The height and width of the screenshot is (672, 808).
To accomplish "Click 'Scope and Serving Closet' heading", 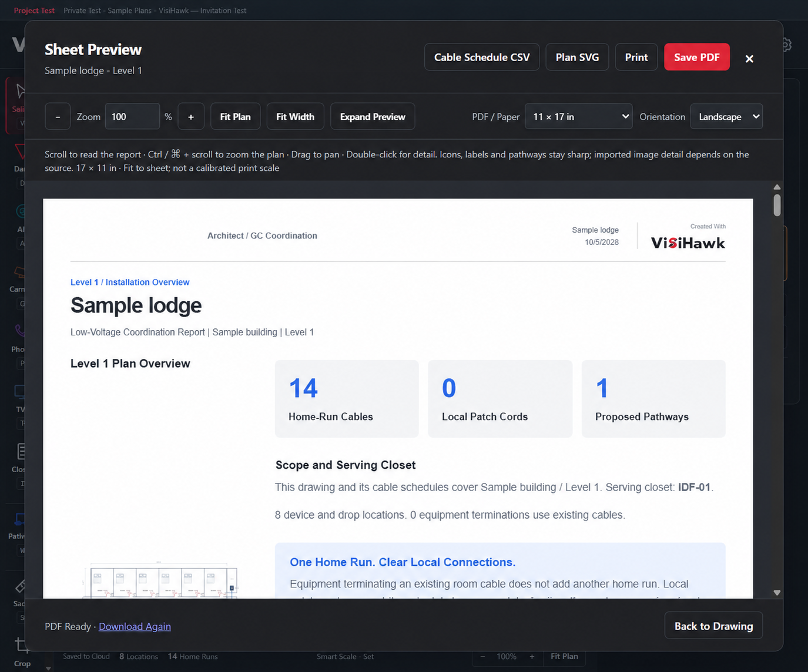I will [346, 465].
